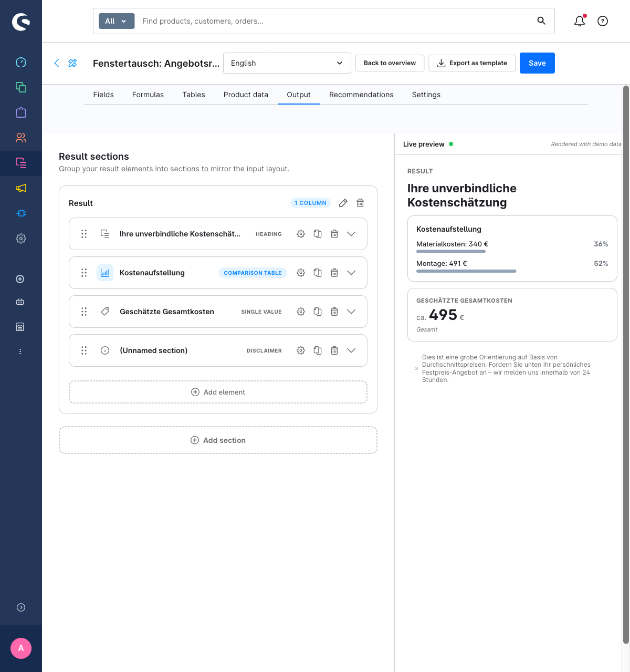This screenshot has height=672, width=630.
Task: Click the search magnifier icon
Action: 541,20
